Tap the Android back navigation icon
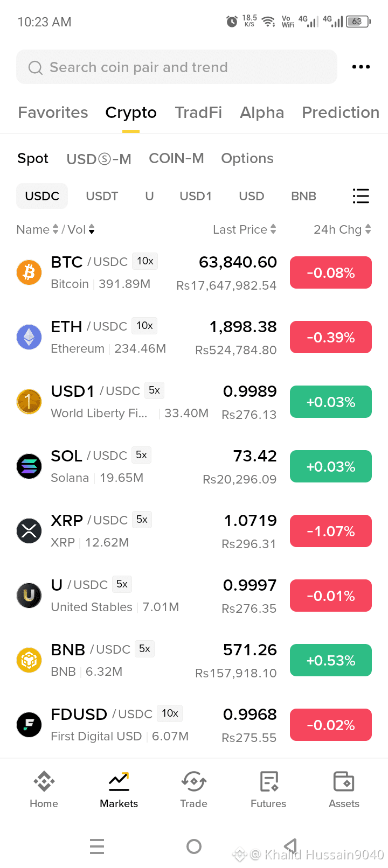 click(291, 846)
